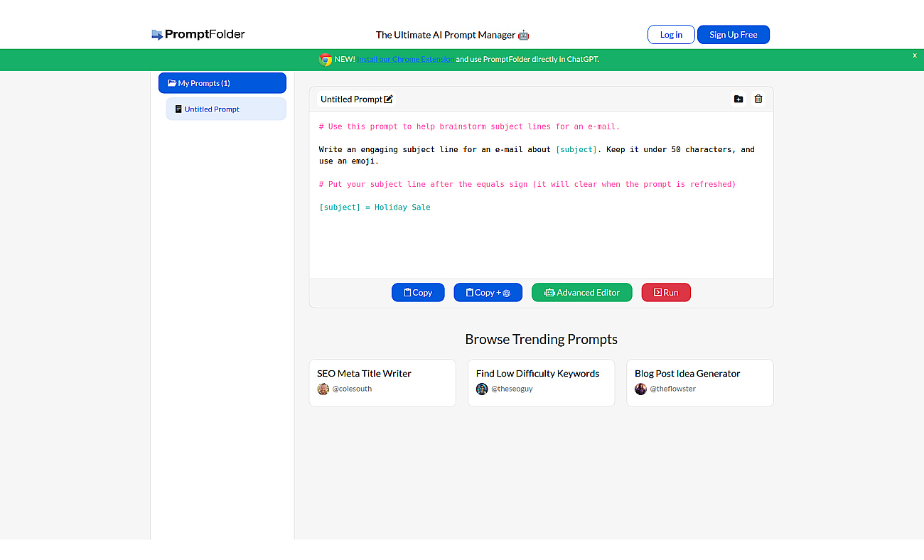Click the '[subject] = Holiday Sale' line
The width and height of the screenshot is (924, 560).
(x=375, y=208)
